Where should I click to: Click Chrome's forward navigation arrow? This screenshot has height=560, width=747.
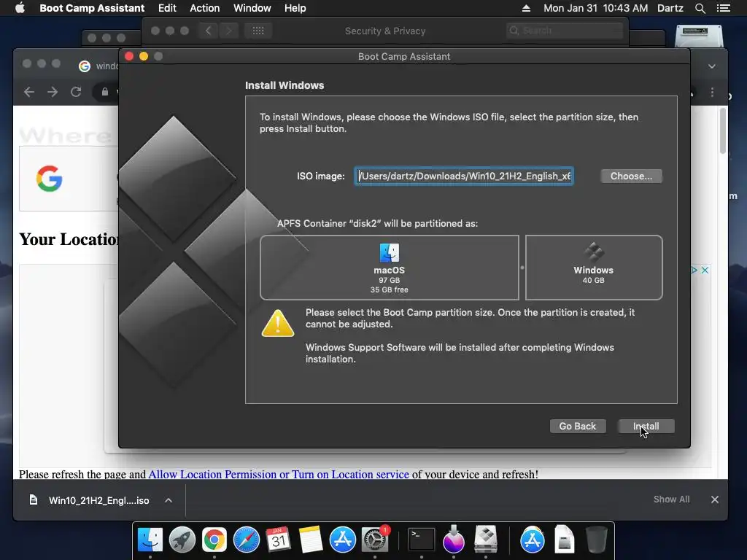click(53, 92)
